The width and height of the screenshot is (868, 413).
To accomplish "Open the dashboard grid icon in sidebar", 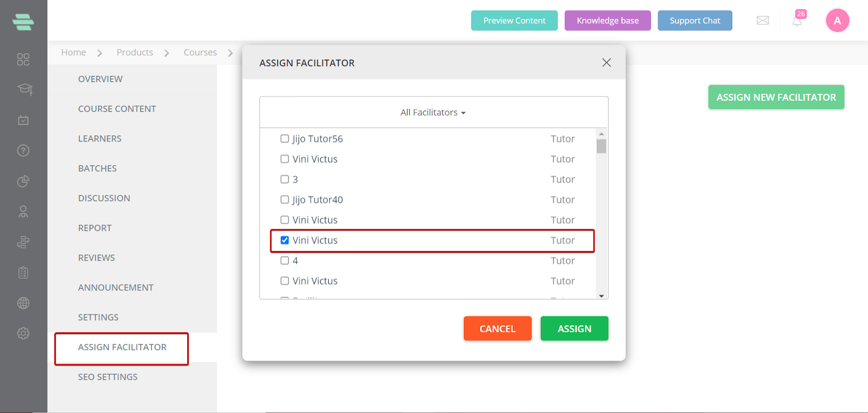I will pos(23,59).
